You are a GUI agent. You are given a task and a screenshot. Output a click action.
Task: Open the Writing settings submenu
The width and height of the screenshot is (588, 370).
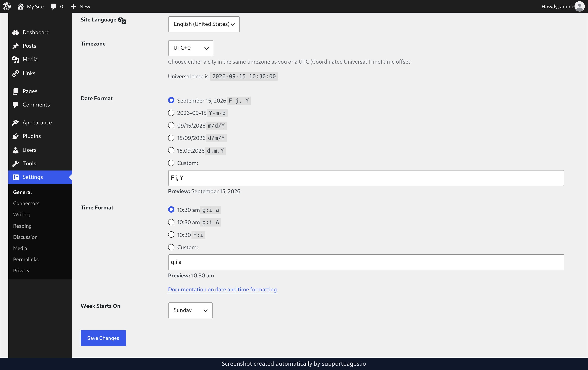(22, 214)
